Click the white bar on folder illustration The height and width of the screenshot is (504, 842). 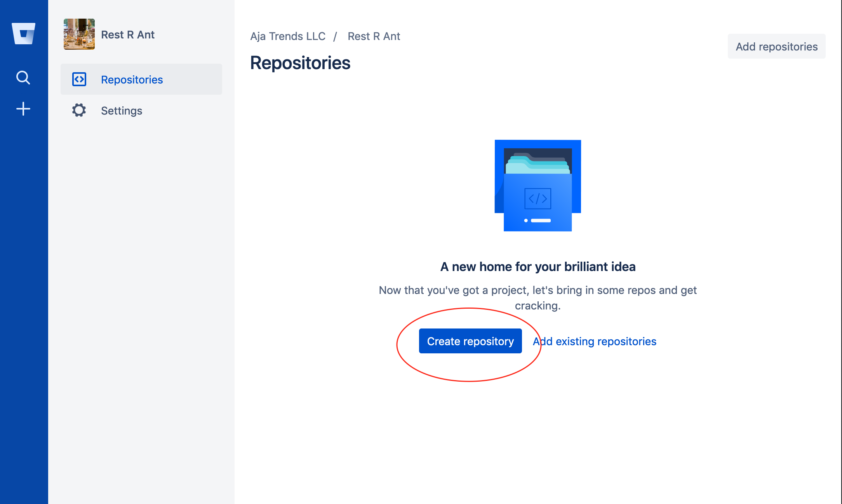point(541,221)
